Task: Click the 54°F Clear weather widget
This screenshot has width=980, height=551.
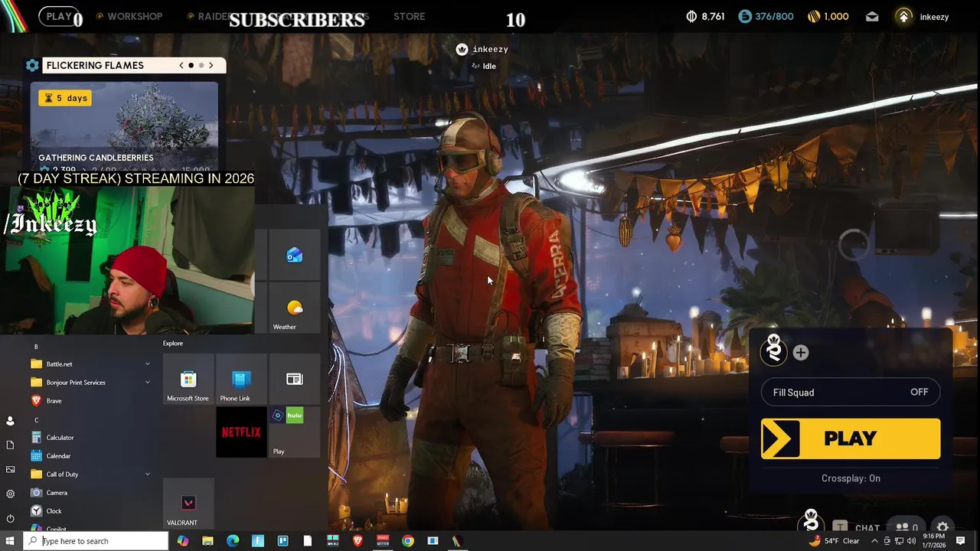Action: point(836,541)
